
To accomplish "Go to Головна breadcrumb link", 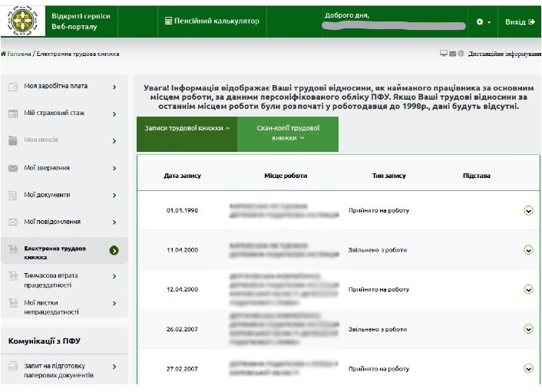I will coord(19,54).
